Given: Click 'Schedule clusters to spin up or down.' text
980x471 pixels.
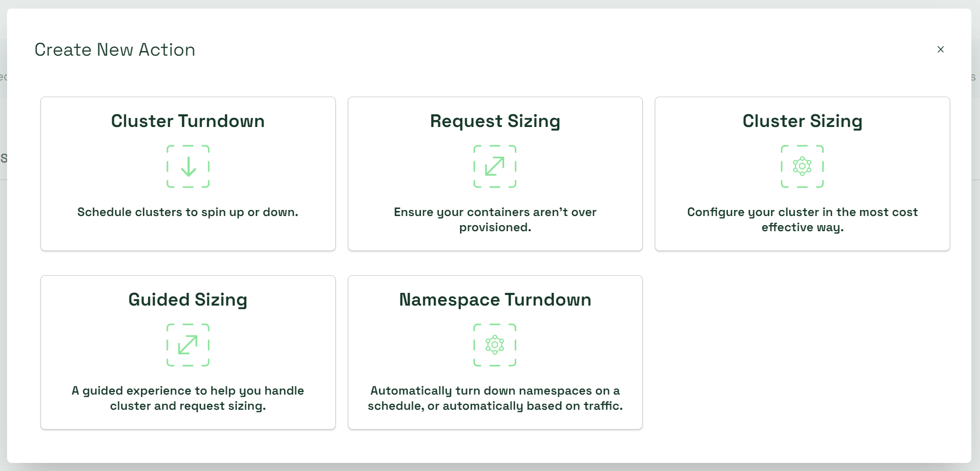Looking at the screenshot, I should coord(188,212).
